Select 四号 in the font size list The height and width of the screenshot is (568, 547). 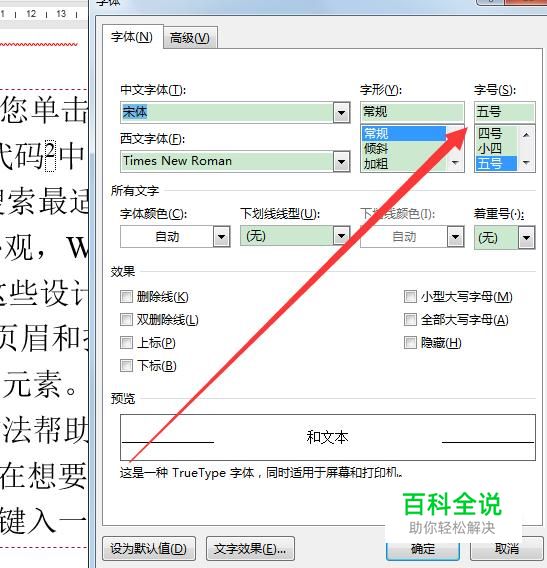click(496, 134)
